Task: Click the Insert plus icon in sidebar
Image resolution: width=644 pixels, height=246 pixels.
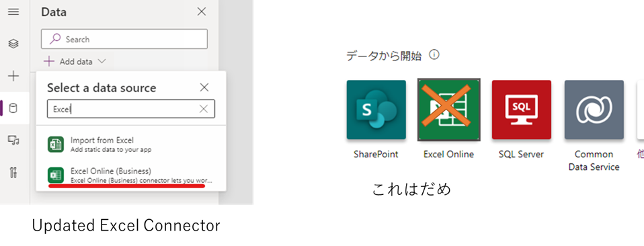Action: coord(13,76)
